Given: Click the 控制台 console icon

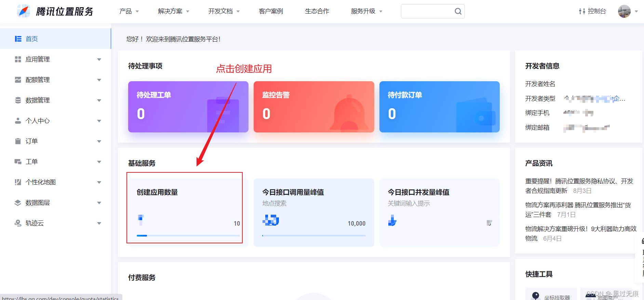Looking at the screenshot, I should (582, 11).
